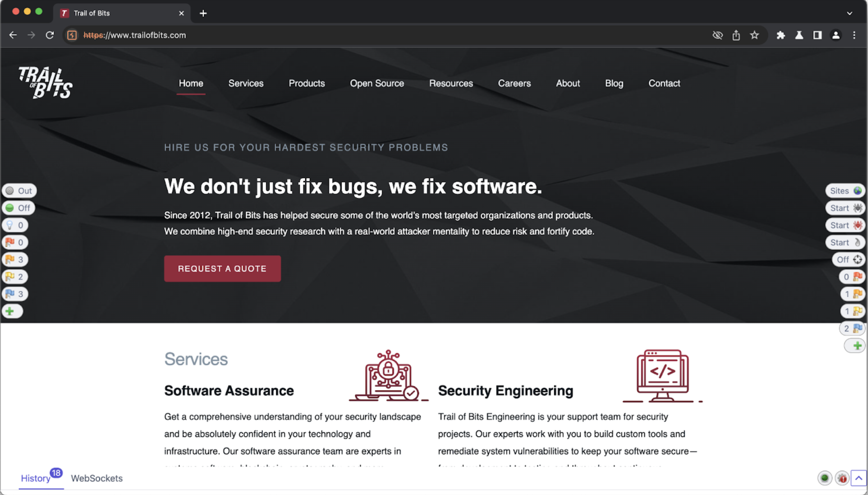Switch to the WebSockets tab
The width and height of the screenshot is (868, 495).
97,478
